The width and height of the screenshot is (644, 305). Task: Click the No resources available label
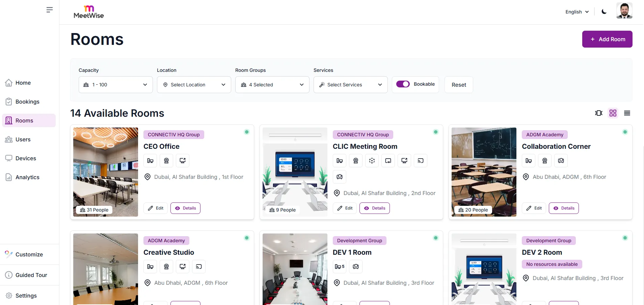(x=552, y=264)
